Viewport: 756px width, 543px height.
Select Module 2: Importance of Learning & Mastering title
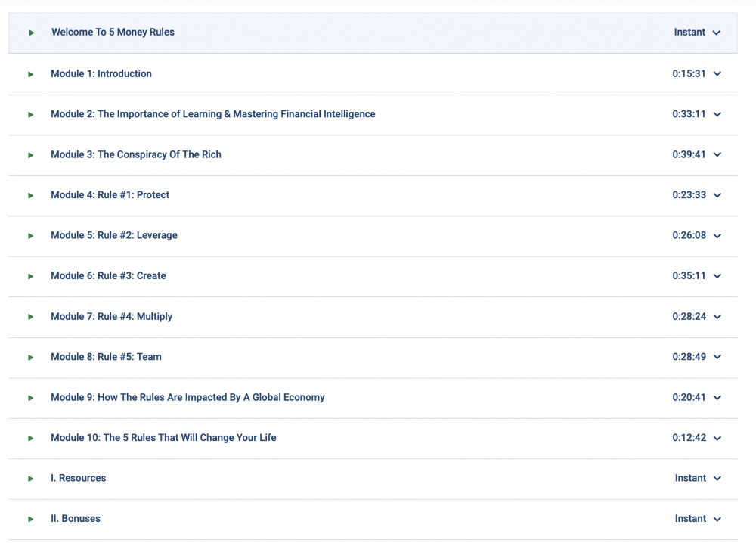click(x=213, y=114)
